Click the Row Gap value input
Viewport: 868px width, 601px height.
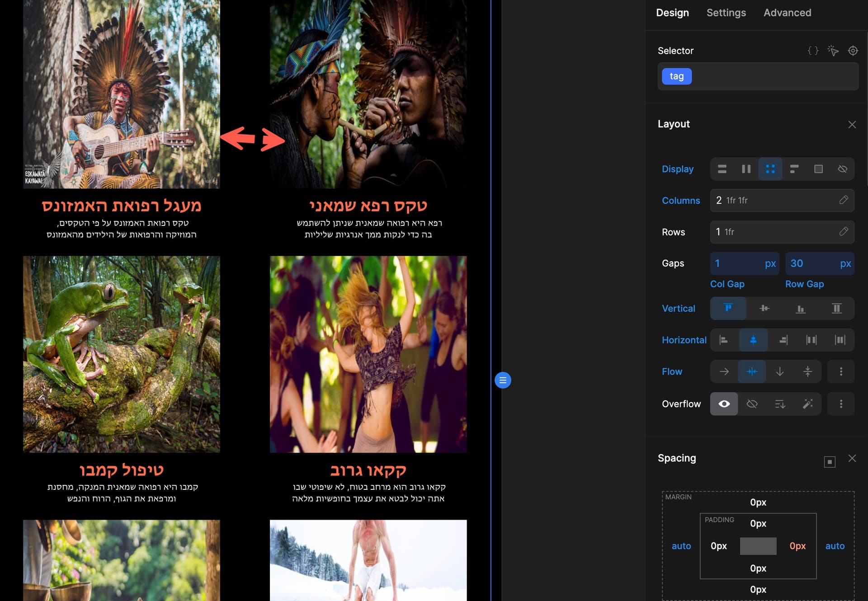(x=811, y=263)
